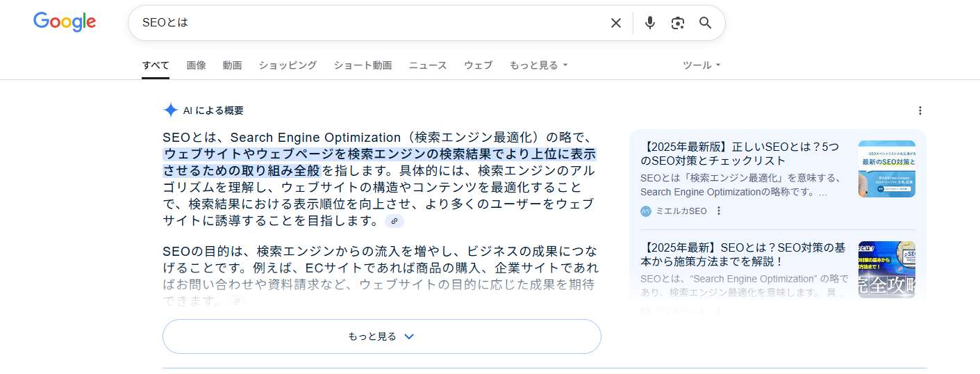Image resolution: width=980 pixels, height=374 pixels.
Task: Open the AI overview three-dot menu
Action: [x=920, y=111]
